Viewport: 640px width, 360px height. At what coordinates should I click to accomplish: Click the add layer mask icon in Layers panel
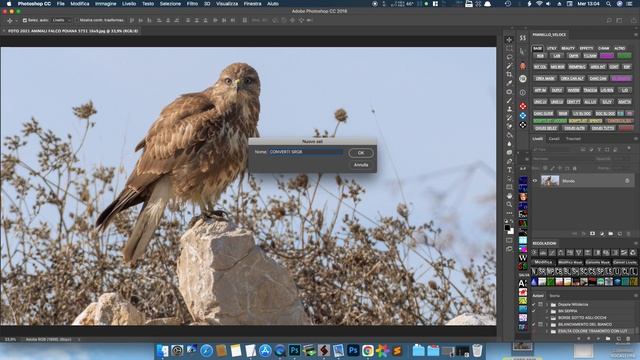tap(593, 234)
